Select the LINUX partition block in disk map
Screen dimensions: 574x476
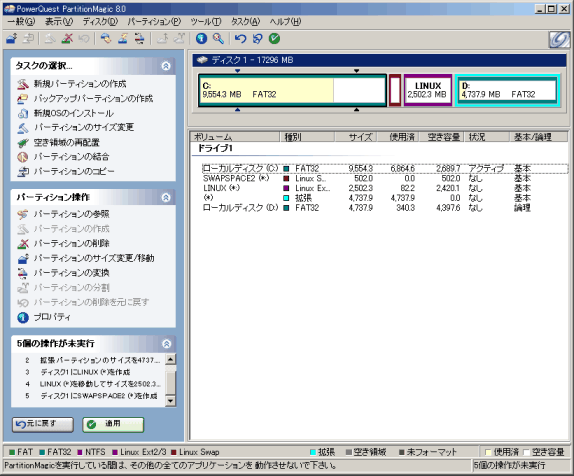[428, 90]
